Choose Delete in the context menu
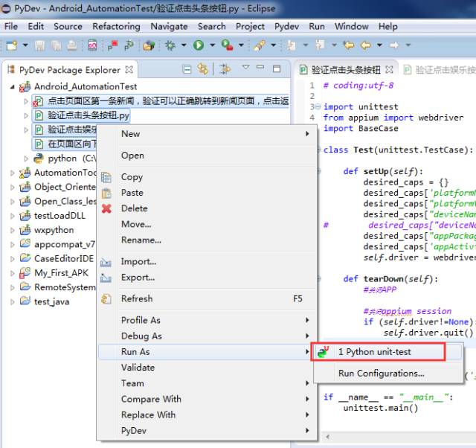 208,208
